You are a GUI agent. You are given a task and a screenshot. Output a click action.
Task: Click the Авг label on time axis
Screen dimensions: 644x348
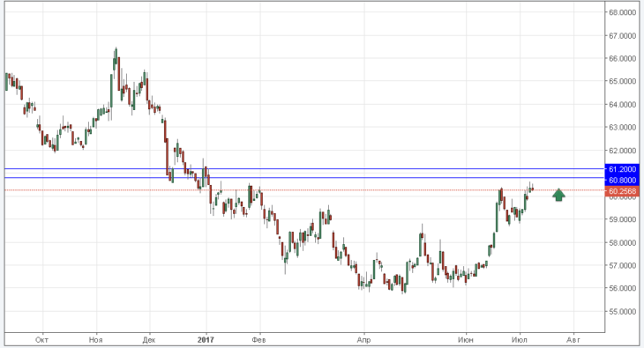pyautogui.click(x=573, y=340)
